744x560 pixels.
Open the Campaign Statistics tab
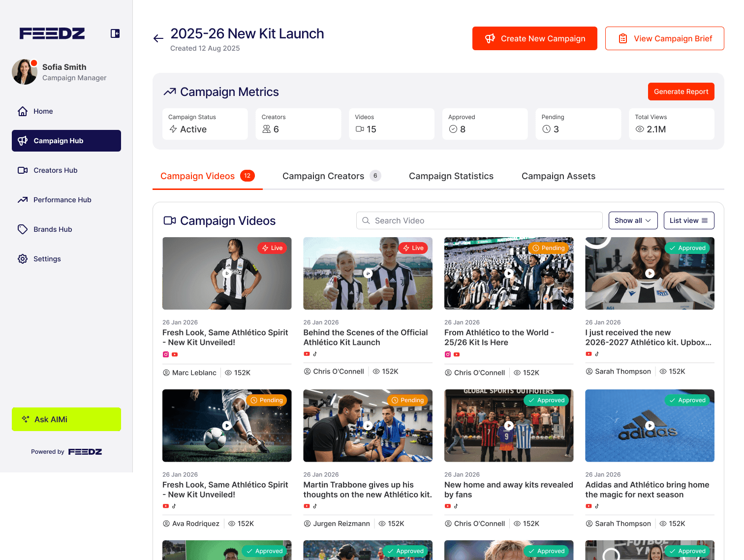[451, 176]
